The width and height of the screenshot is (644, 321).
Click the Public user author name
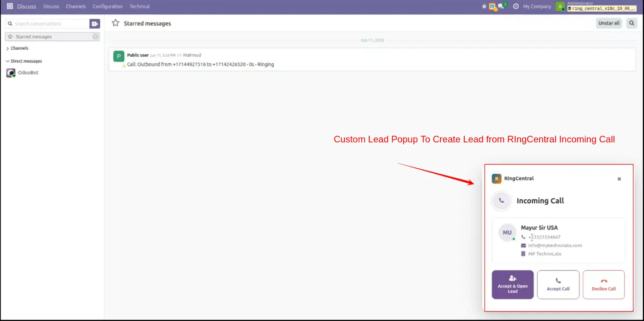[x=138, y=55]
